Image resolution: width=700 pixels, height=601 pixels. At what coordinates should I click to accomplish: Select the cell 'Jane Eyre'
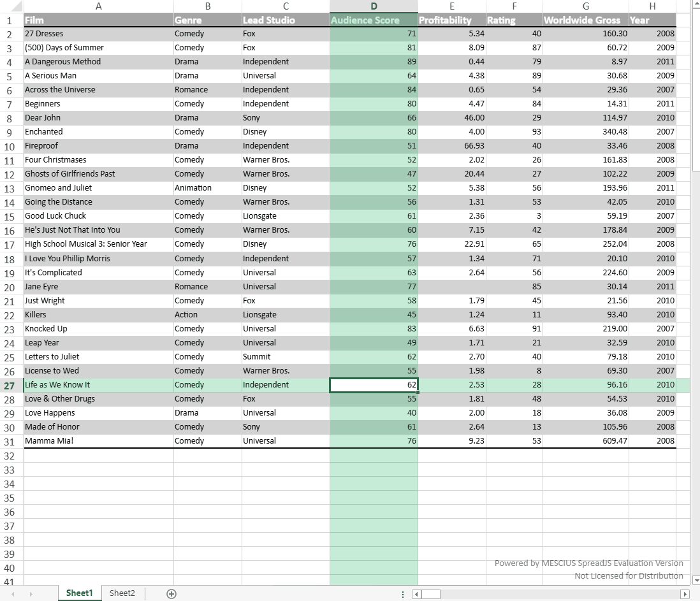pyautogui.click(x=99, y=286)
